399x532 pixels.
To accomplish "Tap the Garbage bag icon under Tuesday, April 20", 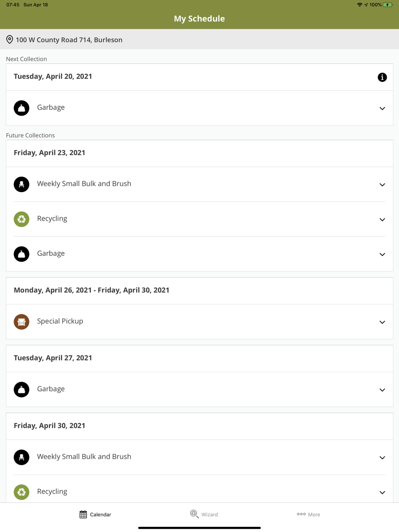I will click(22, 108).
